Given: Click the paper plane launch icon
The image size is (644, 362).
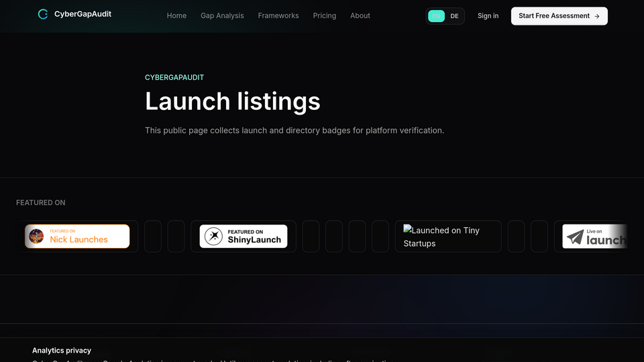Looking at the screenshot, I should tap(575, 237).
